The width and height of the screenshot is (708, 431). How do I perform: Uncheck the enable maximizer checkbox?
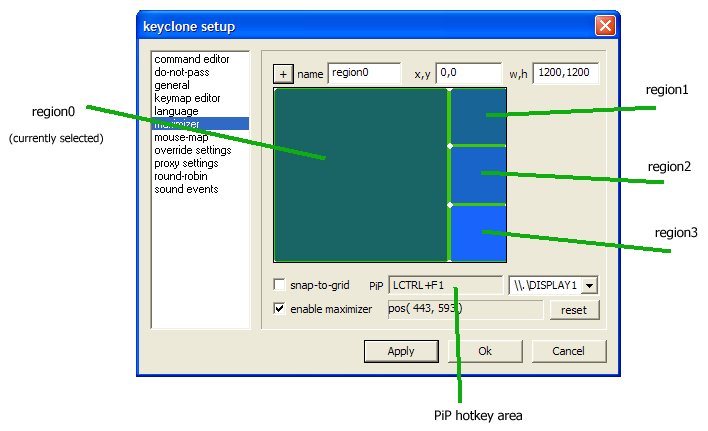click(x=279, y=309)
